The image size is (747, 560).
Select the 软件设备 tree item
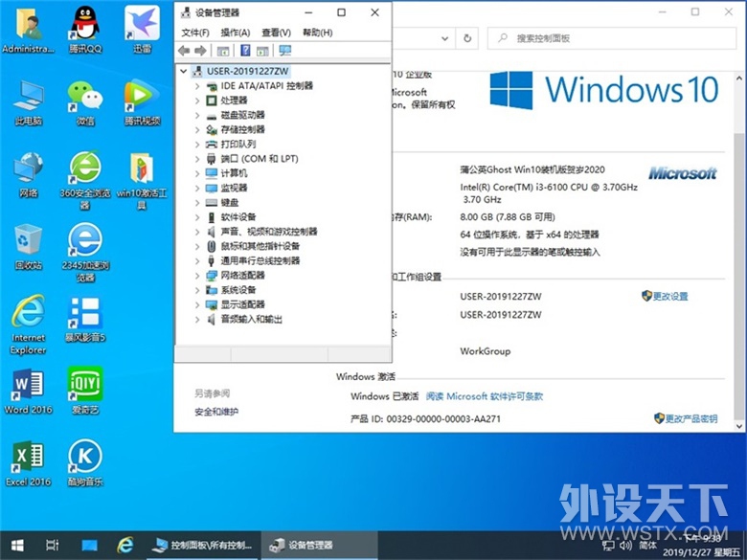point(238,217)
